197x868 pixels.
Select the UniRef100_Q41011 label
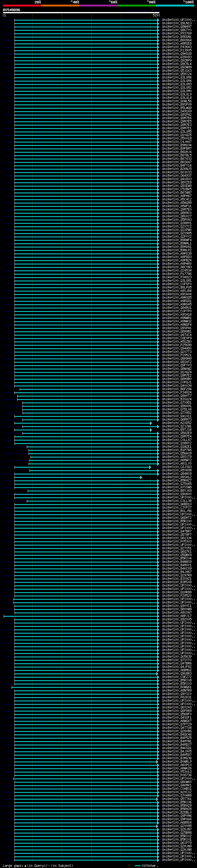point(177,416)
